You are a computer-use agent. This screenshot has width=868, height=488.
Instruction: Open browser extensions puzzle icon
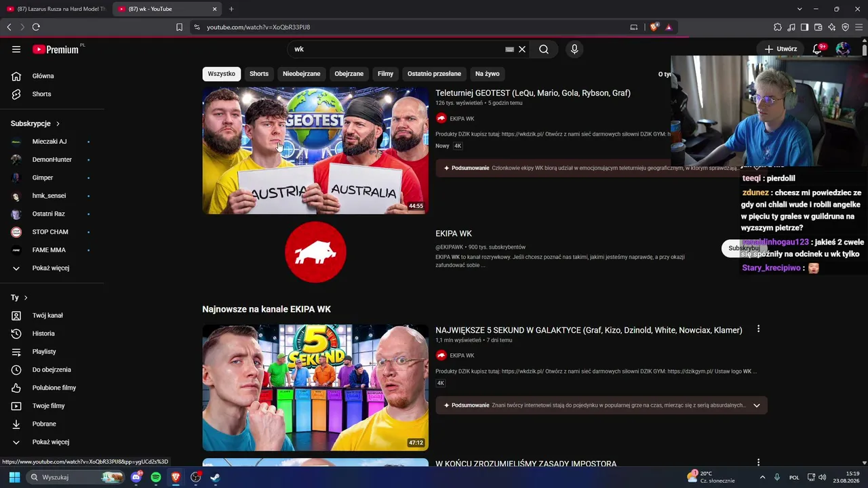[x=778, y=27]
